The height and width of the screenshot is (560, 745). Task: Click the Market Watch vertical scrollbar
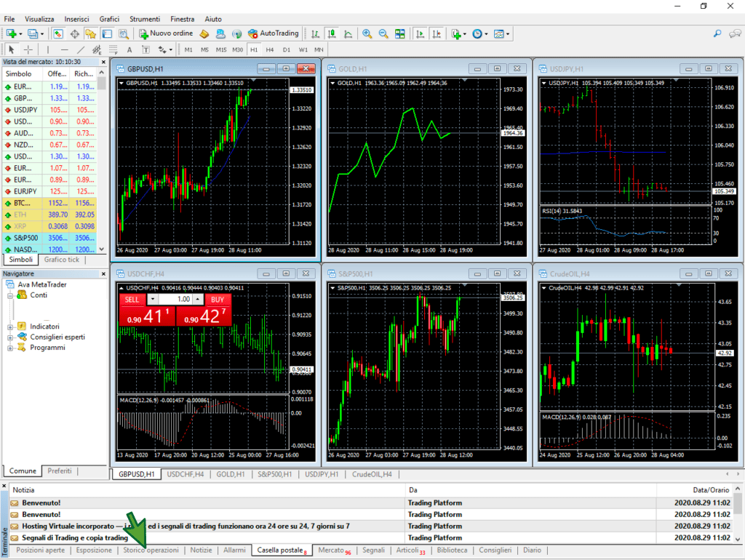click(101, 161)
